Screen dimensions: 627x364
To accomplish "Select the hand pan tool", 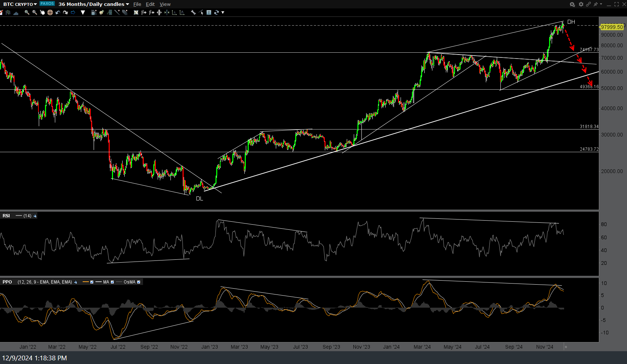I will [x=42, y=12].
